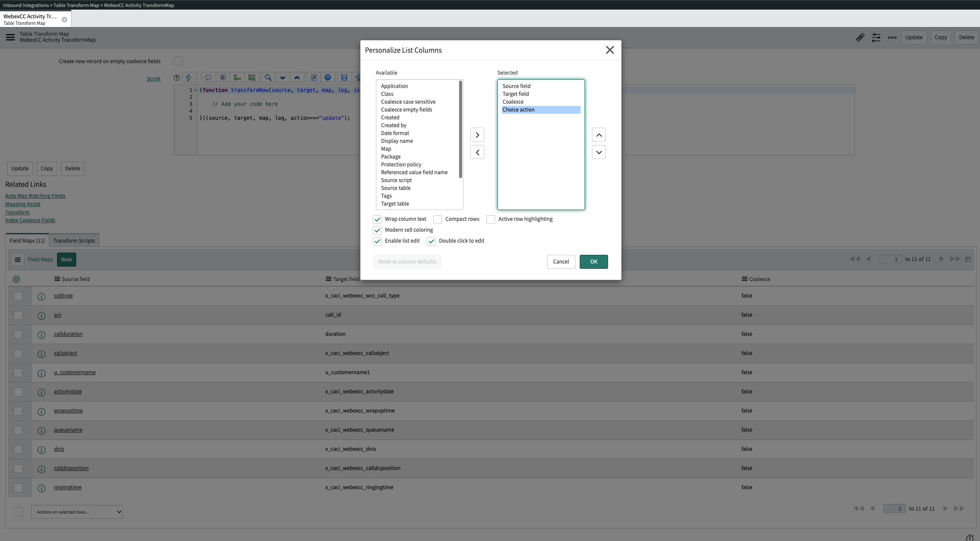Preview the callduration record info icon

[41, 335]
